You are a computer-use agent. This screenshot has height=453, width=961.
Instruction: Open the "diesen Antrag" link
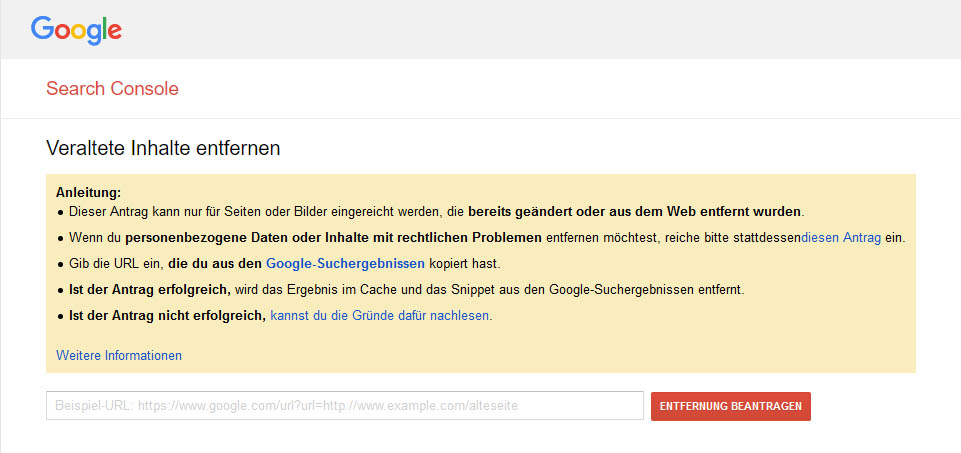[x=841, y=238]
